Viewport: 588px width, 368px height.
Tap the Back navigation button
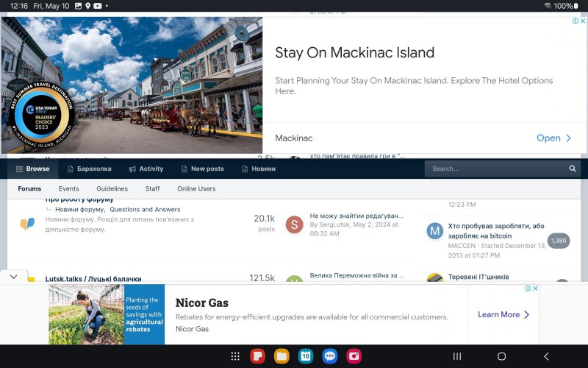click(x=546, y=356)
